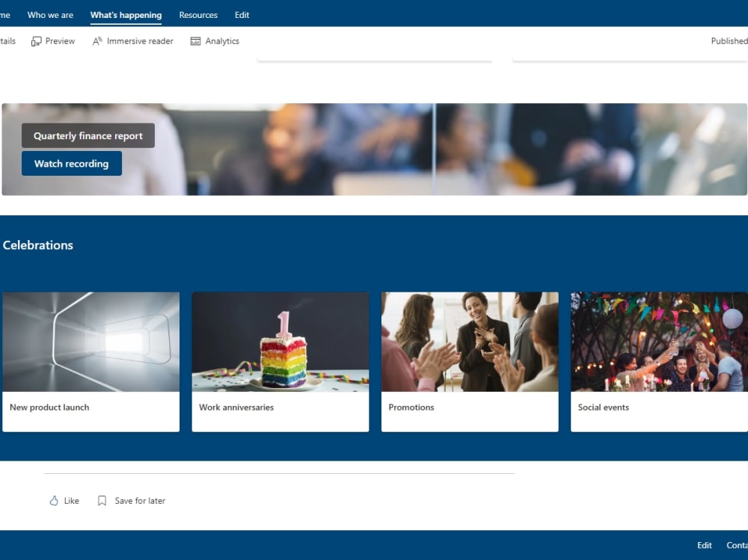Click the Work anniversaries title
This screenshot has width=748, height=560.
coord(236,407)
